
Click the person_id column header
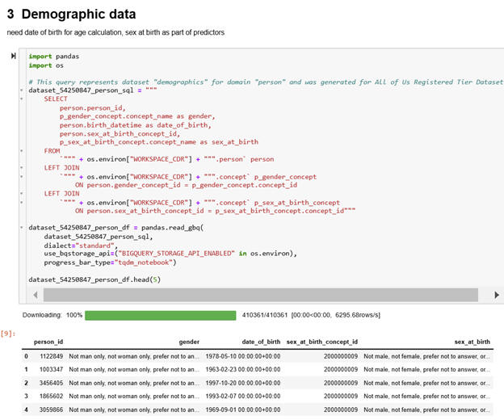pyautogui.click(x=48, y=342)
